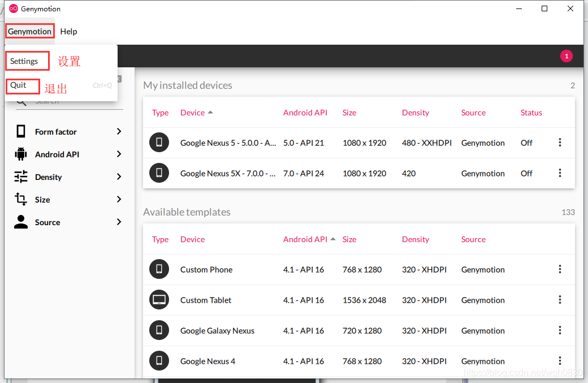Sort installed devices by Device column

point(192,113)
